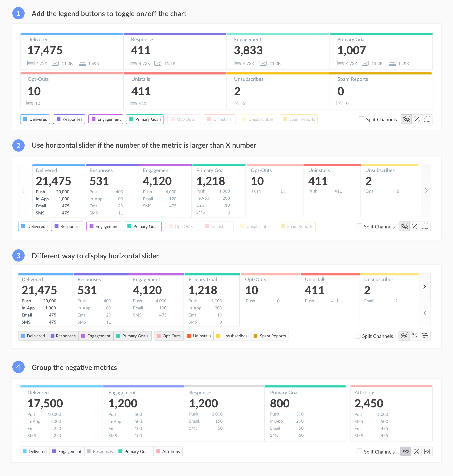This screenshot has width=453, height=476.
Task: Select the error-bar chart icon in section 4
Action: pos(427,451)
